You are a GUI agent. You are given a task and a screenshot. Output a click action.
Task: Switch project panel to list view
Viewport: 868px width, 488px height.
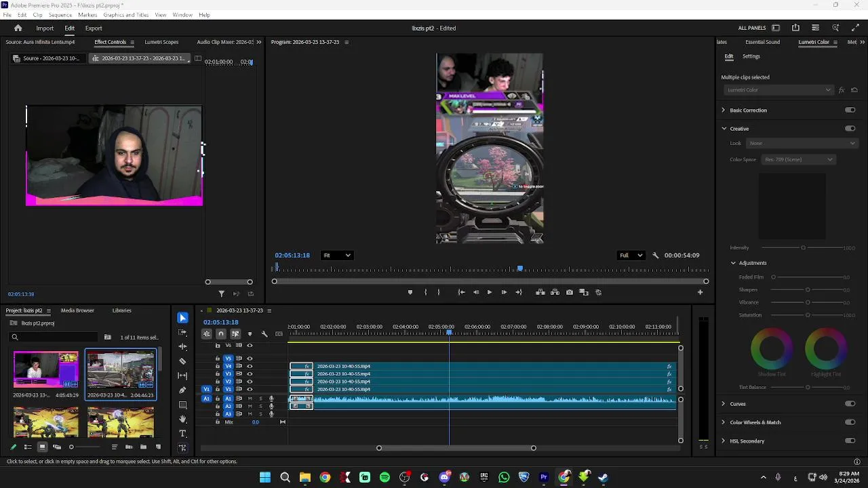click(28, 447)
